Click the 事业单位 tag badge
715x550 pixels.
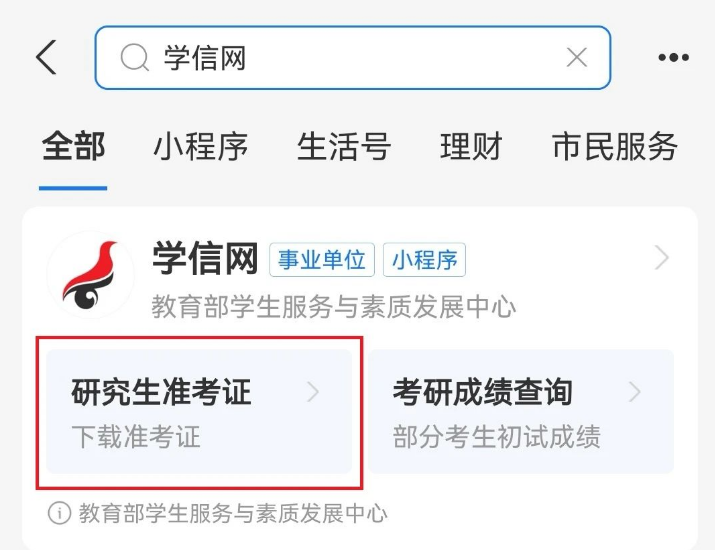(x=322, y=260)
